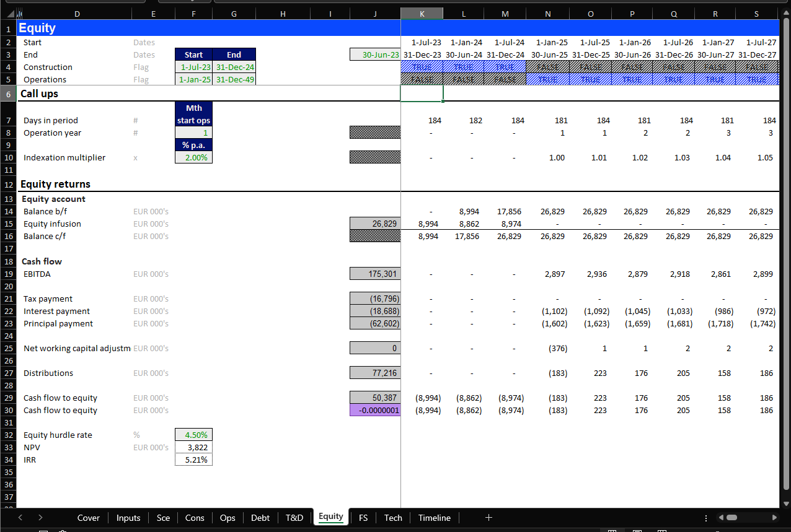Open the T&D sheet tab

[x=294, y=518]
